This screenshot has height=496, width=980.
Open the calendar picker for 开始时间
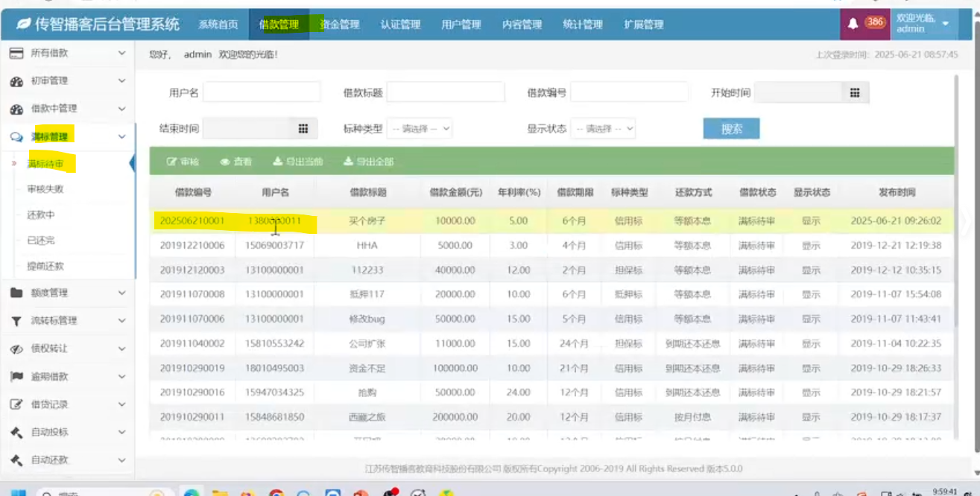point(855,92)
